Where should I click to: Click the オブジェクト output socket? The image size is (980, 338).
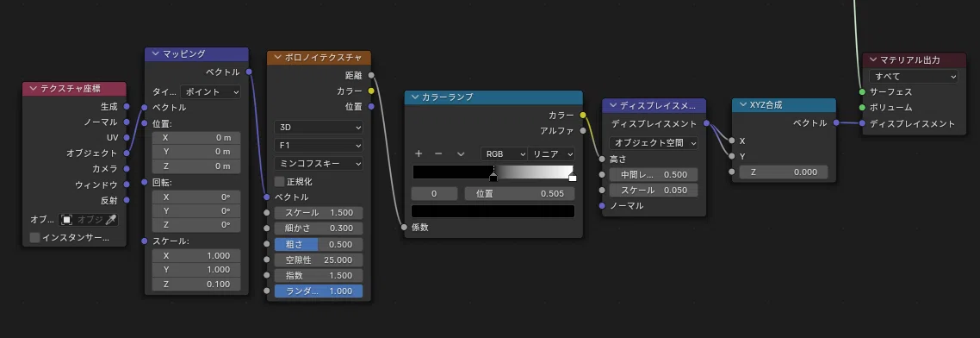tap(127, 153)
